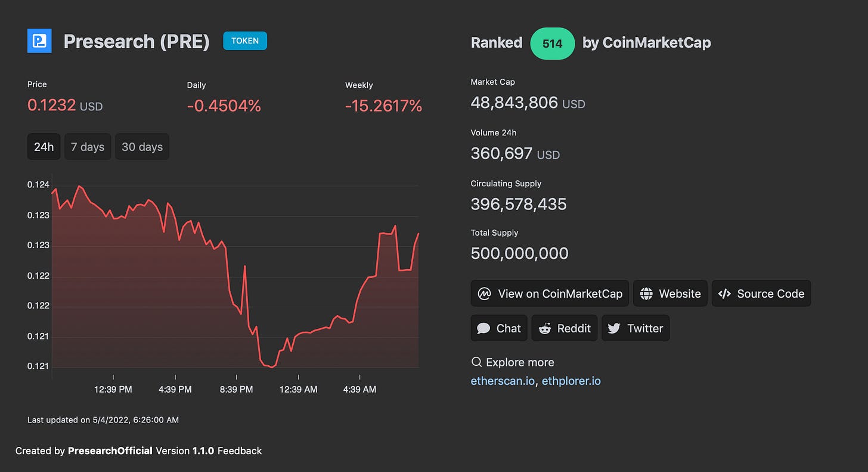Click the PresearchOfficial author link

[x=110, y=451]
